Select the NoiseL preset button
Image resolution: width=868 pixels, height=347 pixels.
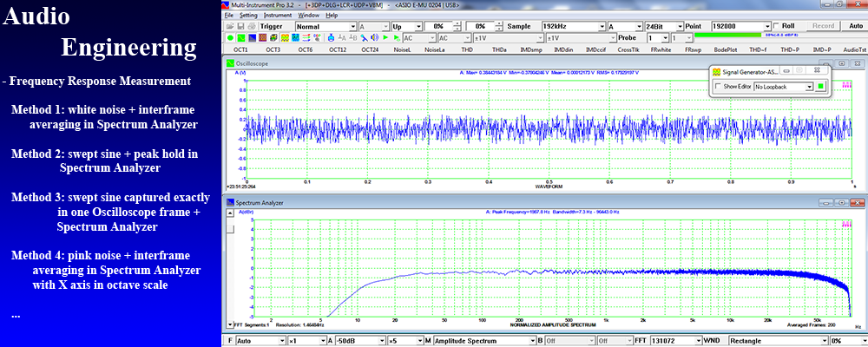[402, 49]
